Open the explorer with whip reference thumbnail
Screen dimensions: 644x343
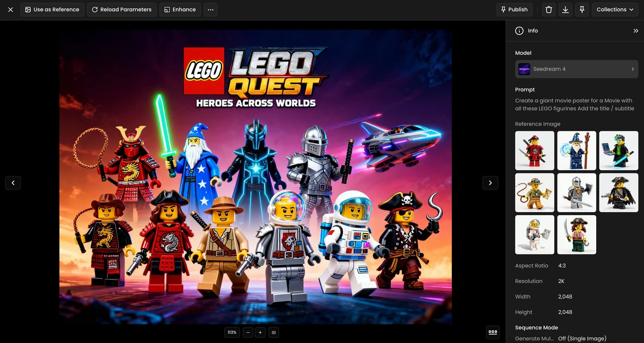(535, 192)
